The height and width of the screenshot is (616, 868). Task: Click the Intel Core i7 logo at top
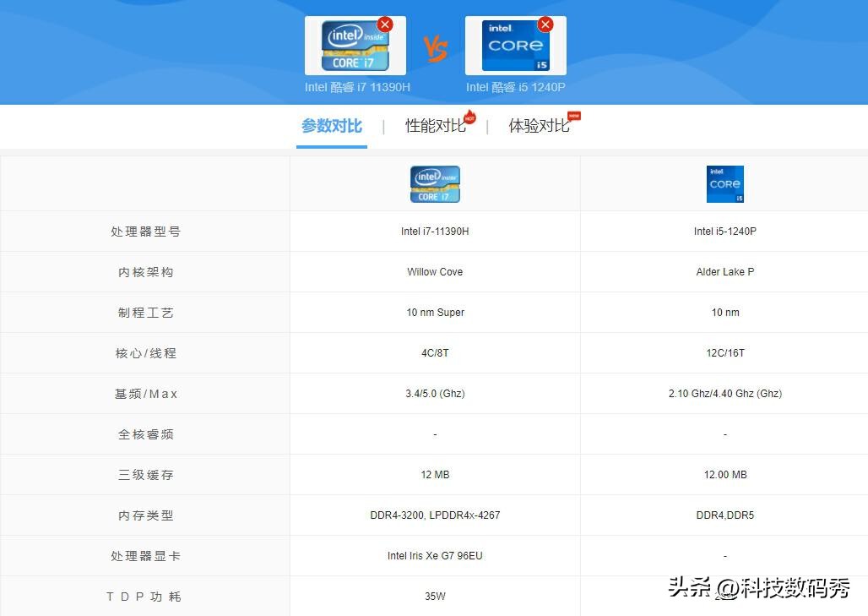[355, 44]
